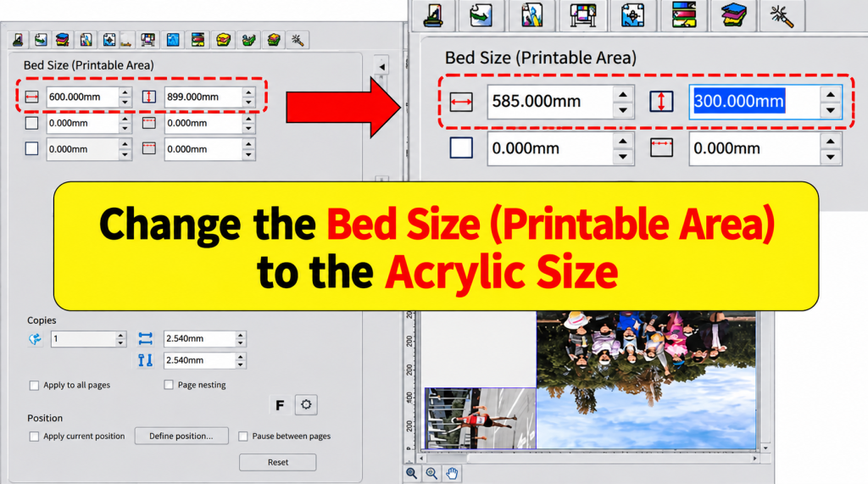Toggle the Pause between pages checkbox

coord(243,437)
